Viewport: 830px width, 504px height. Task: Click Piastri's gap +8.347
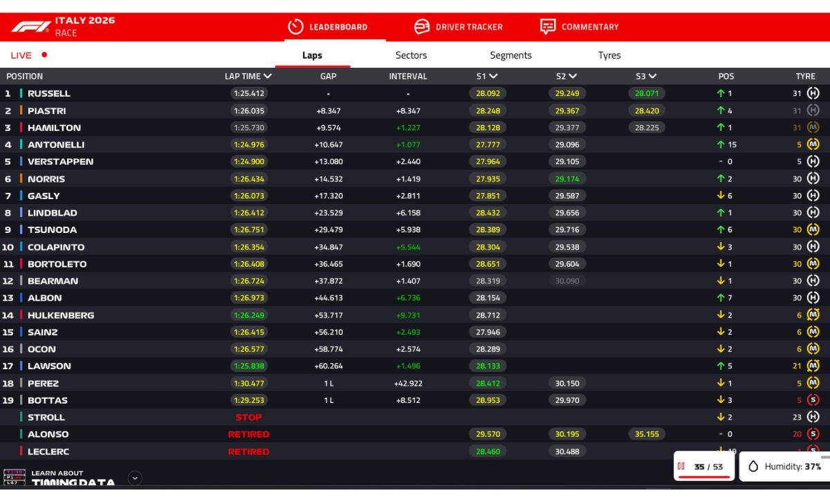329,111
